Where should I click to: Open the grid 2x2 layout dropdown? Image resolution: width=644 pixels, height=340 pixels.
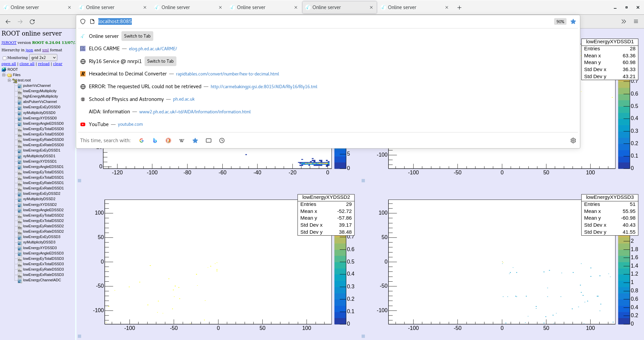[x=43, y=57]
